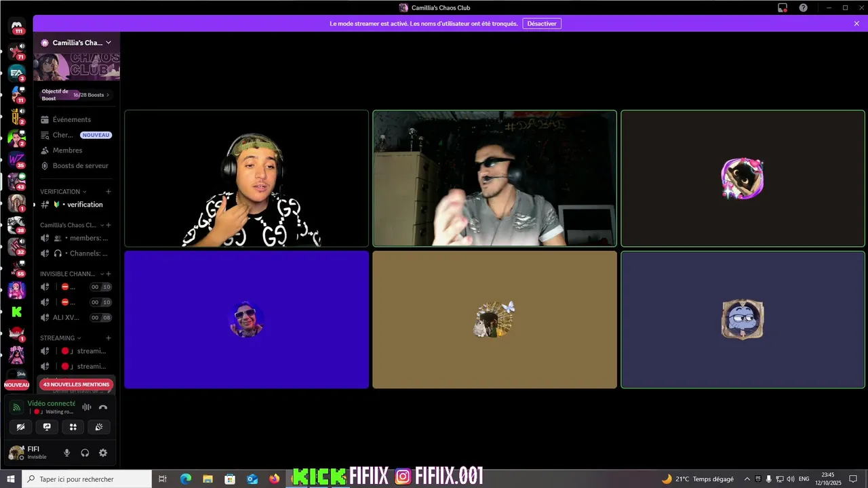This screenshot has width=868, height=488.
Task: Collapse the VERIFICATION category
Action: click(63, 192)
